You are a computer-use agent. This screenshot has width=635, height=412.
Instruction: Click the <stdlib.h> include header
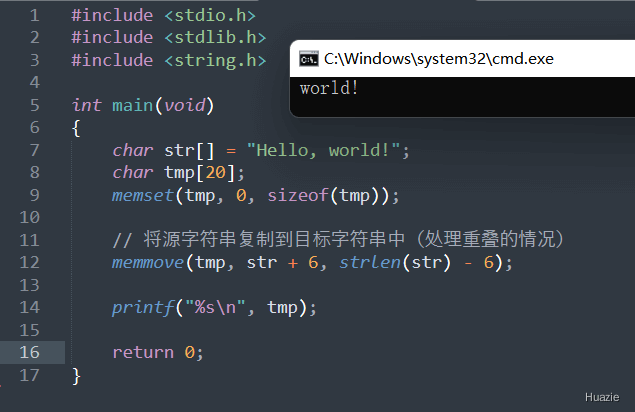(x=215, y=37)
